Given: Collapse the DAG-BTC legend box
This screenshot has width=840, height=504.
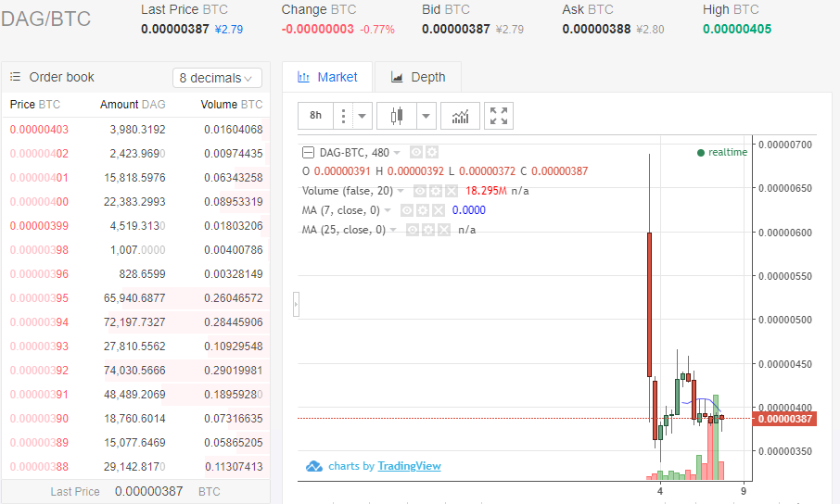Looking at the screenshot, I should coord(309,152).
